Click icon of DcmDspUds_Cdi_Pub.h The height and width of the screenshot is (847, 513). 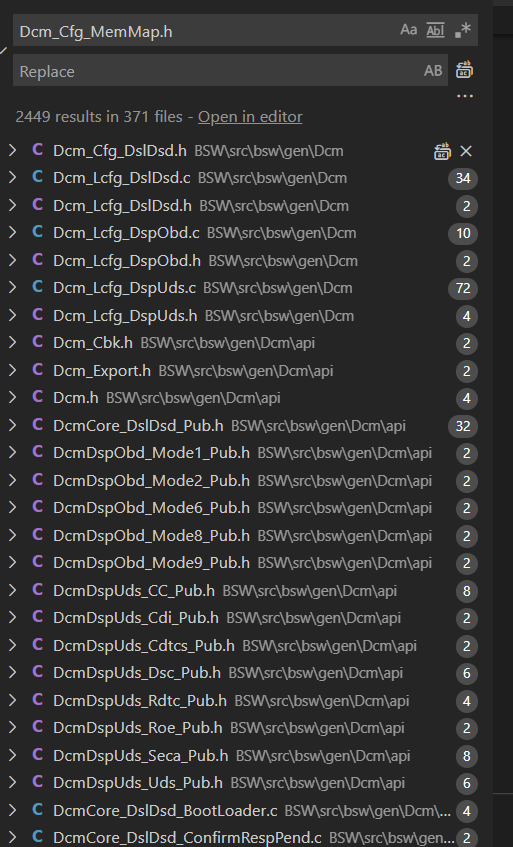37,617
